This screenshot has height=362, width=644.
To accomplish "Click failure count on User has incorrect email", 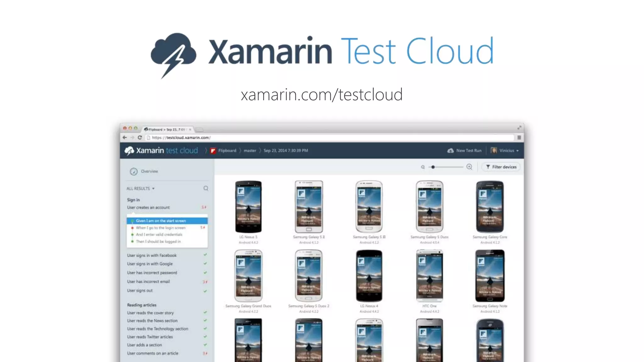I will 205,282.
